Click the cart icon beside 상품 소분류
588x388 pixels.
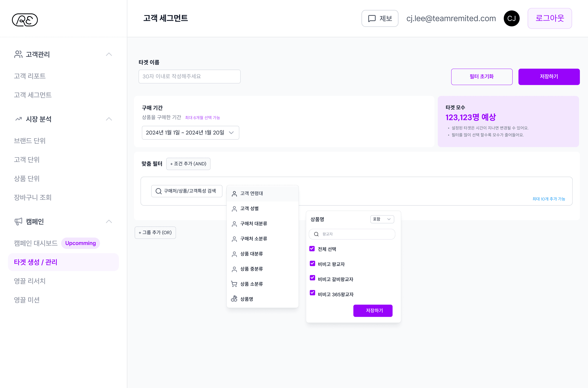[234, 284]
